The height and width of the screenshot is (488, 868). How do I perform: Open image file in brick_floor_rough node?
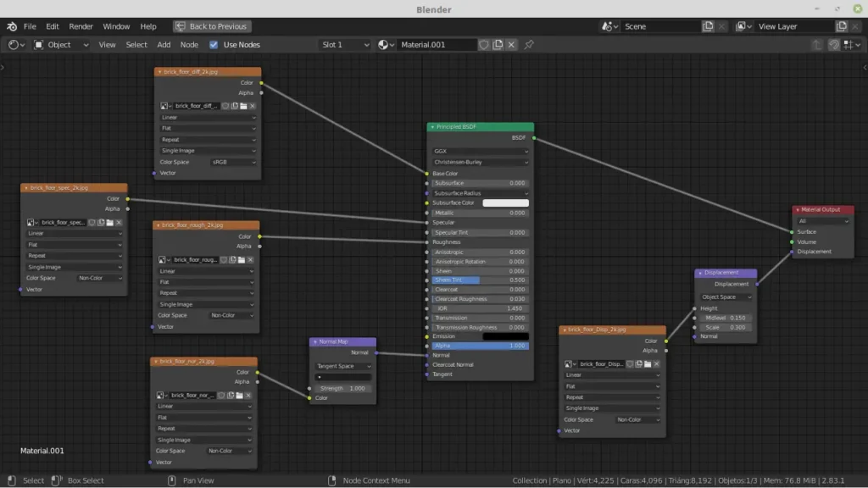click(x=242, y=259)
